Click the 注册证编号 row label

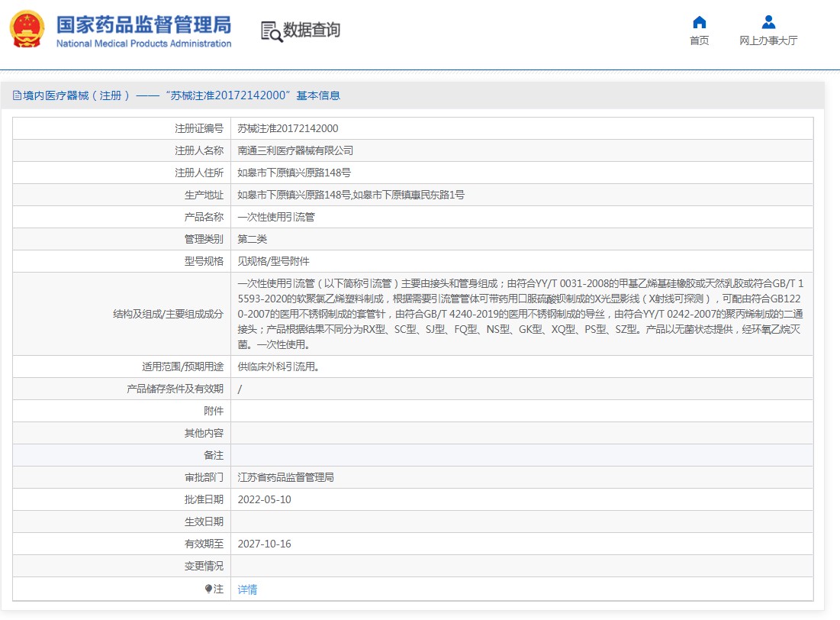(x=199, y=128)
